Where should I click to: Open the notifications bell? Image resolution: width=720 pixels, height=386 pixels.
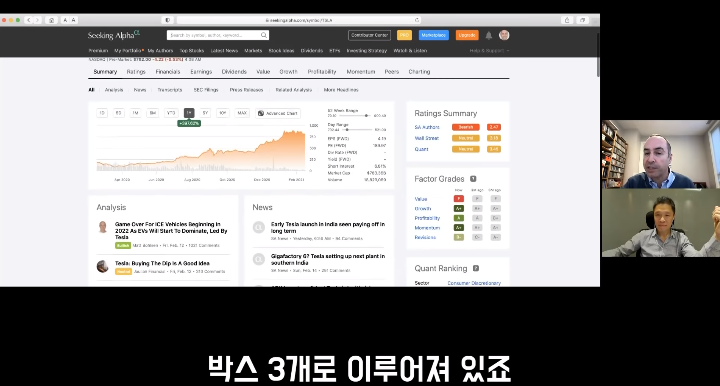[489, 35]
